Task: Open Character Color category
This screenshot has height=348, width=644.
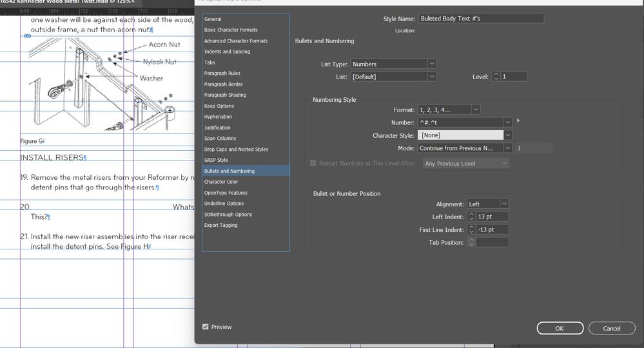Action: point(246,181)
